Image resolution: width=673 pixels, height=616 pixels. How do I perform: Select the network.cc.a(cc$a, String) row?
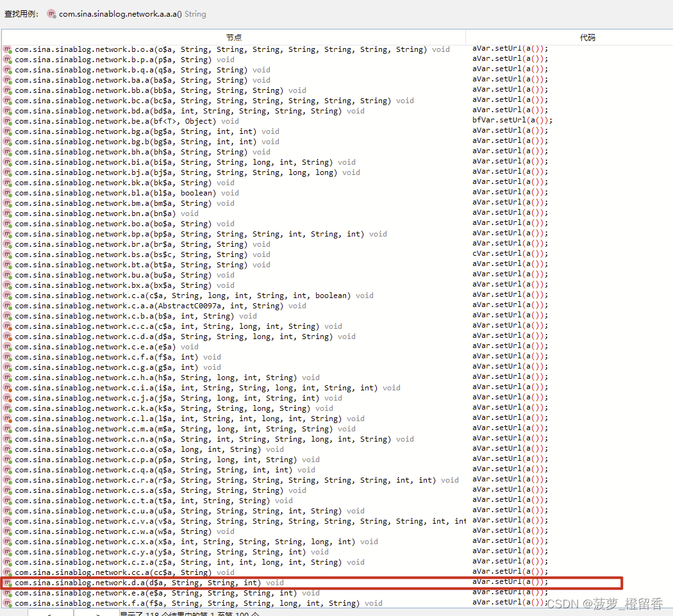click(x=337, y=573)
